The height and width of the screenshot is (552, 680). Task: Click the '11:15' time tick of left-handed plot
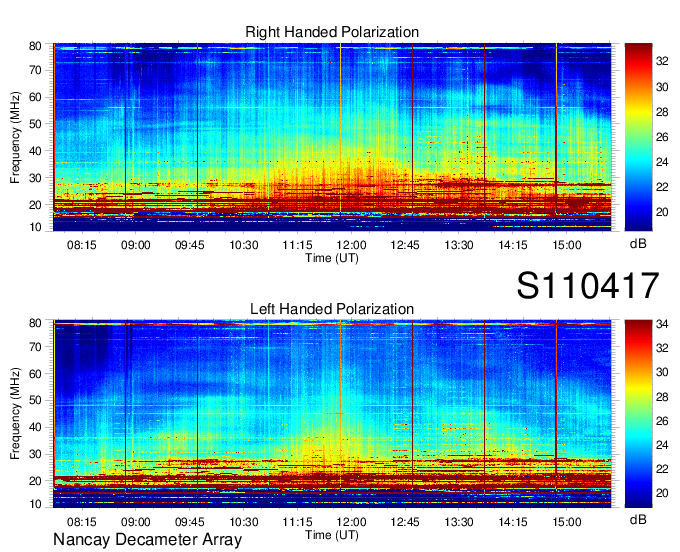click(298, 522)
